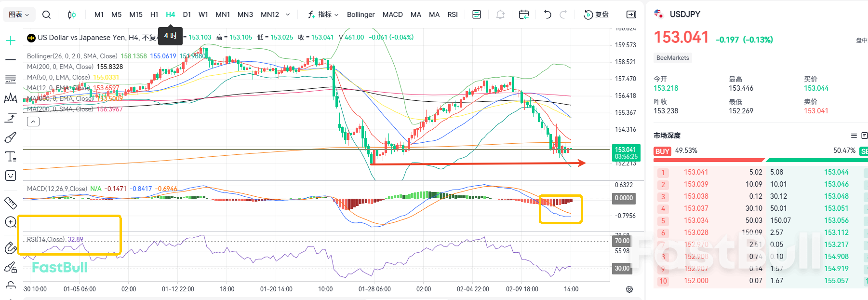This screenshot has width=868, height=300.
Task: Toggle the right side panel
Action: point(631,14)
